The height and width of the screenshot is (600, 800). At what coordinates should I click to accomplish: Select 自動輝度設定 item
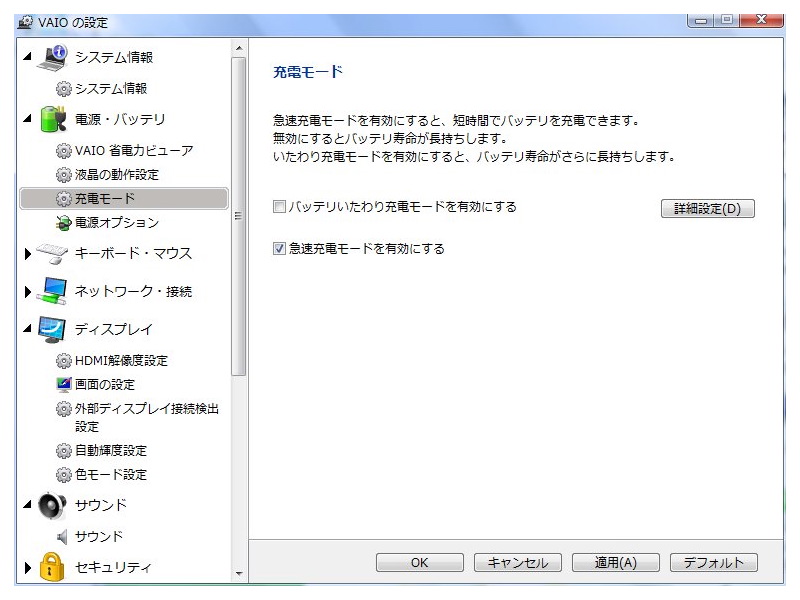click(111, 451)
